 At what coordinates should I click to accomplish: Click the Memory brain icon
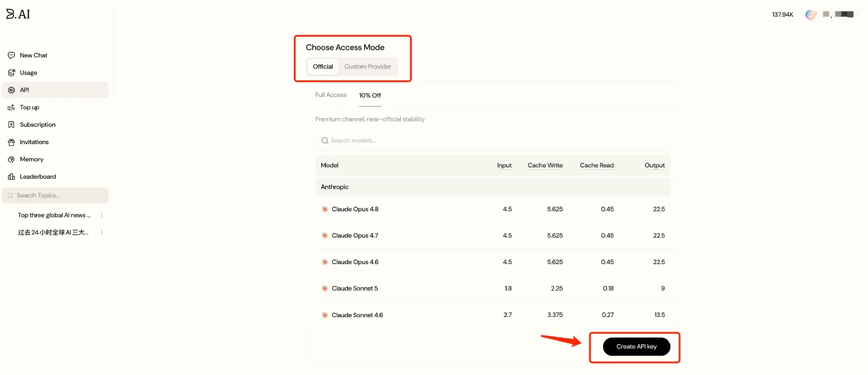click(x=11, y=159)
